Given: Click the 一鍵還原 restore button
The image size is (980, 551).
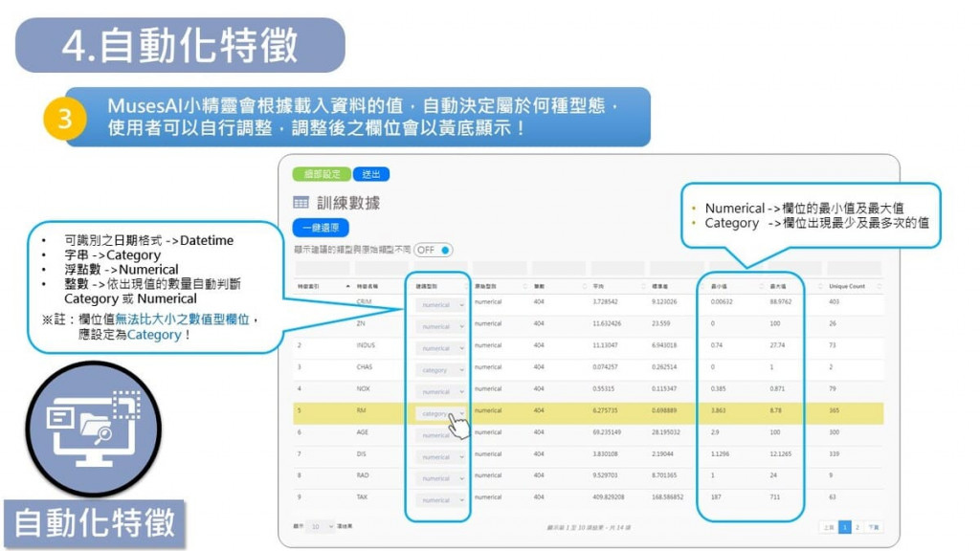Looking at the screenshot, I should point(321,228).
